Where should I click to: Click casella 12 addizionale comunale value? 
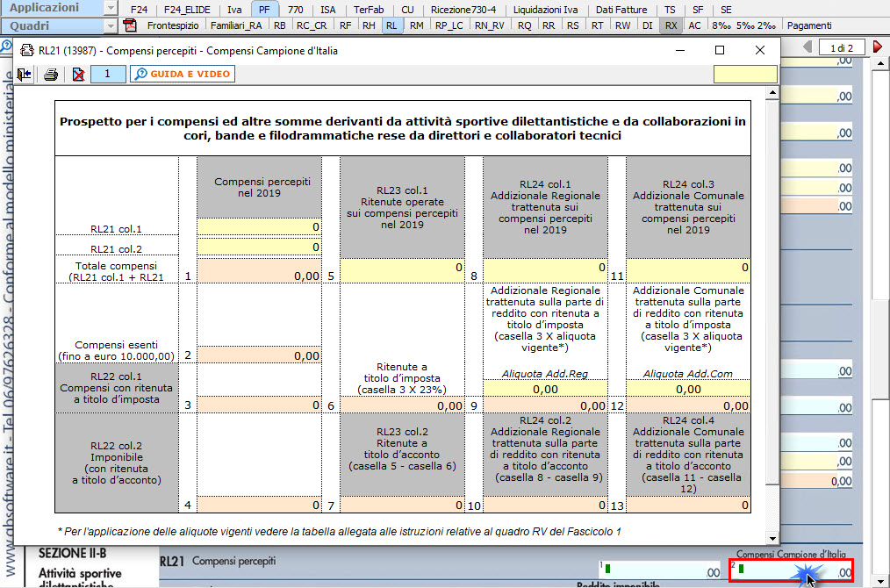click(x=688, y=405)
